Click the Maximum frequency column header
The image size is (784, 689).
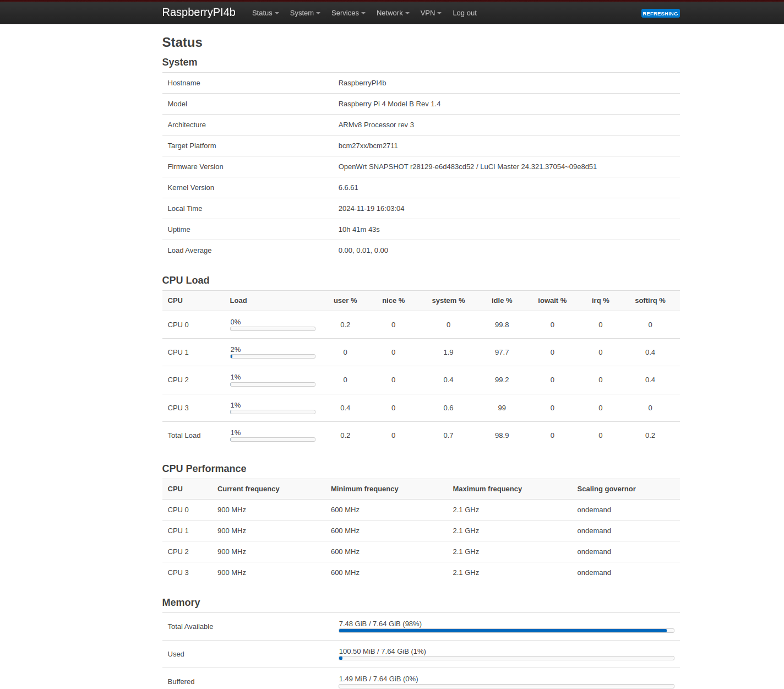[487, 489]
